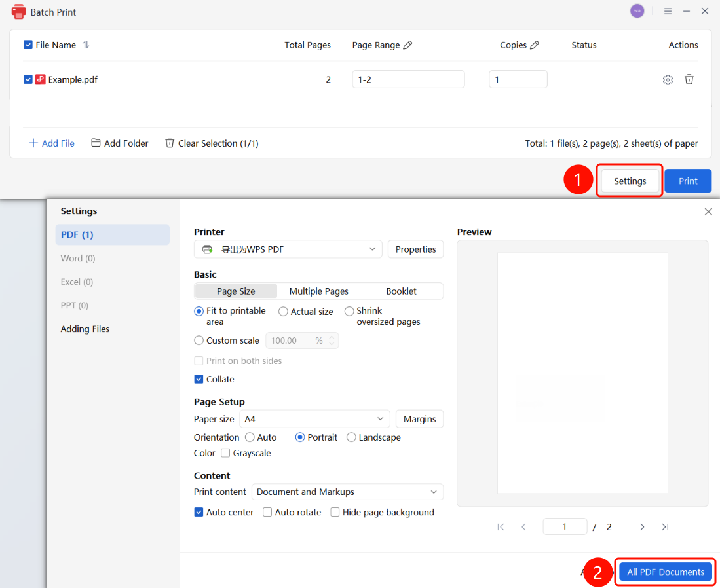Choose the Custom scale radio button
Image resolution: width=720 pixels, height=588 pixels.
(x=199, y=340)
